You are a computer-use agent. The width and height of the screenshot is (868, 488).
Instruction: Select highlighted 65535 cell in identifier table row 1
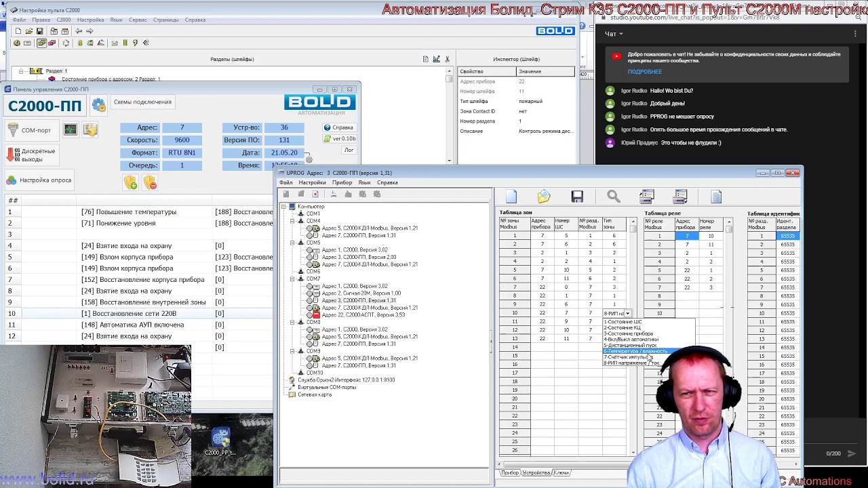(x=787, y=236)
